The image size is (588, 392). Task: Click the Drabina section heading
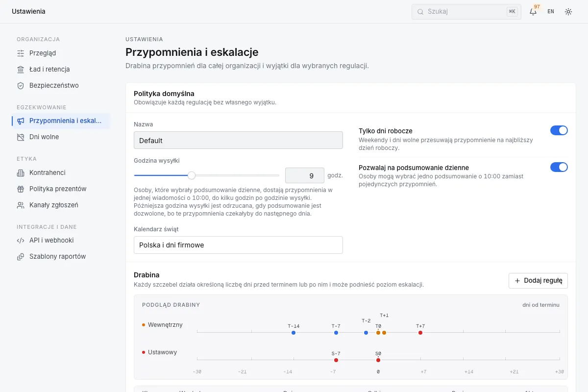click(147, 275)
